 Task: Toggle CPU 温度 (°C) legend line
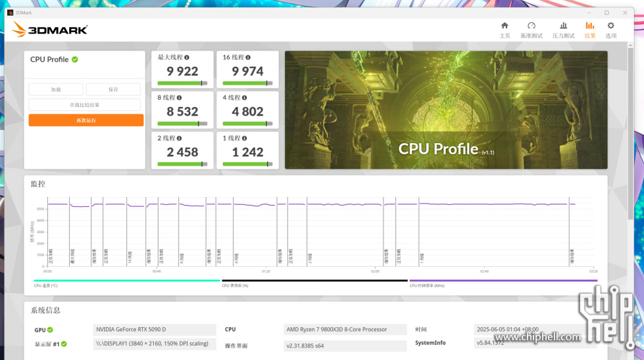pyautogui.click(x=127, y=281)
